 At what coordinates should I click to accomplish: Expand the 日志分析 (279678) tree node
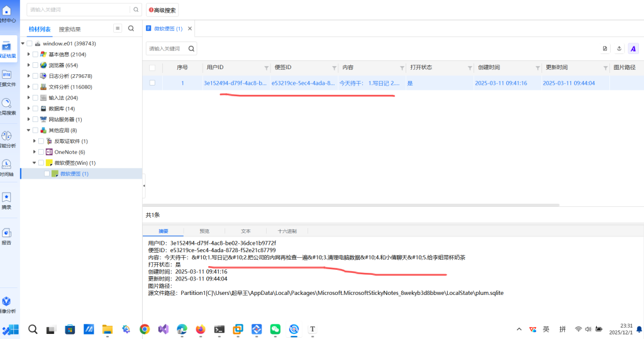pyautogui.click(x=28, y=76)
